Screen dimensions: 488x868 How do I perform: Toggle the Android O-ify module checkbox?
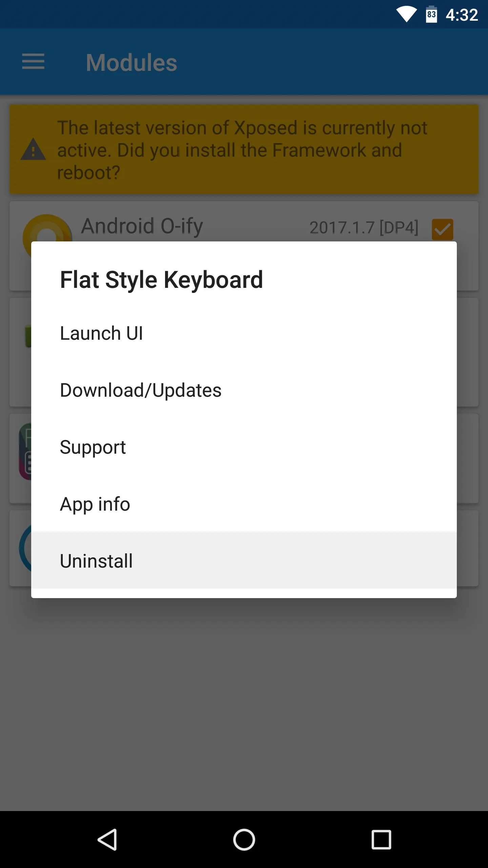(x=443, y=229)
